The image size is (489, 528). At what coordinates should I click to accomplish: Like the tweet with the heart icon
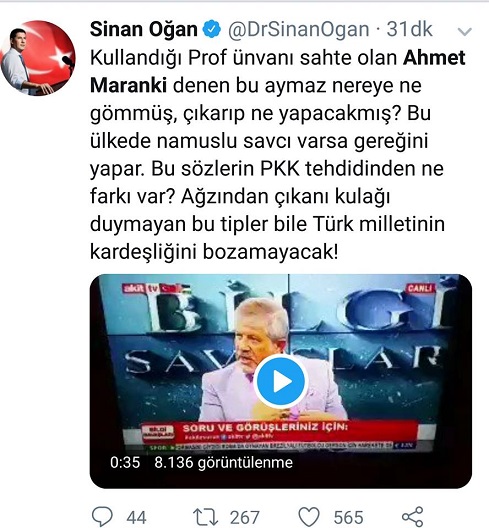(309, 517)
